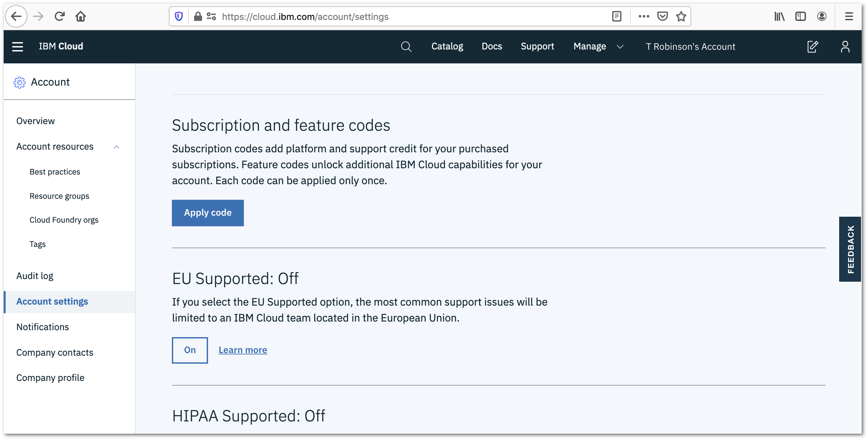Reload the page with the refresh icon
The height and width of the screenshot is (440, 868).
[x=60, y=16]
